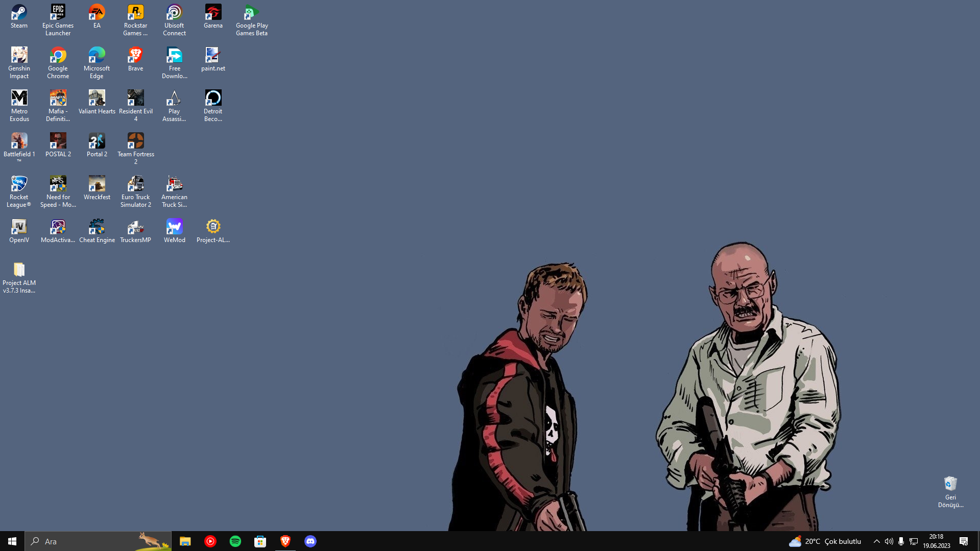
Task: Select the Portal 2 shortcut
Action: point(97,145)
